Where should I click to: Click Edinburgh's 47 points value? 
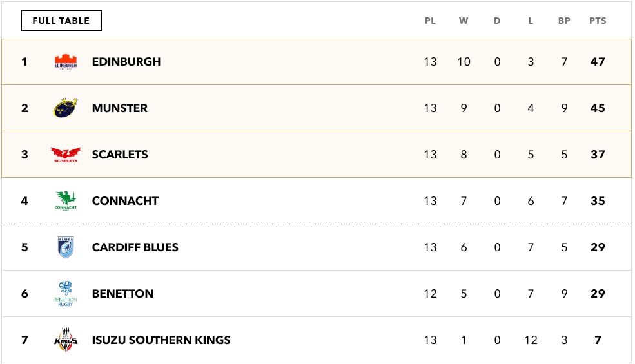click(x=598, y=62)
